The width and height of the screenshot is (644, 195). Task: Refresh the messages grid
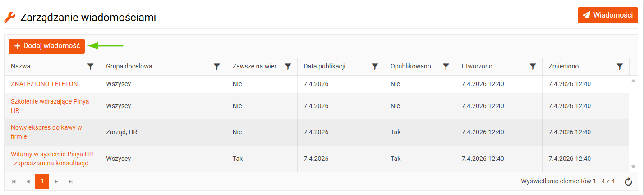click(628, 182)
